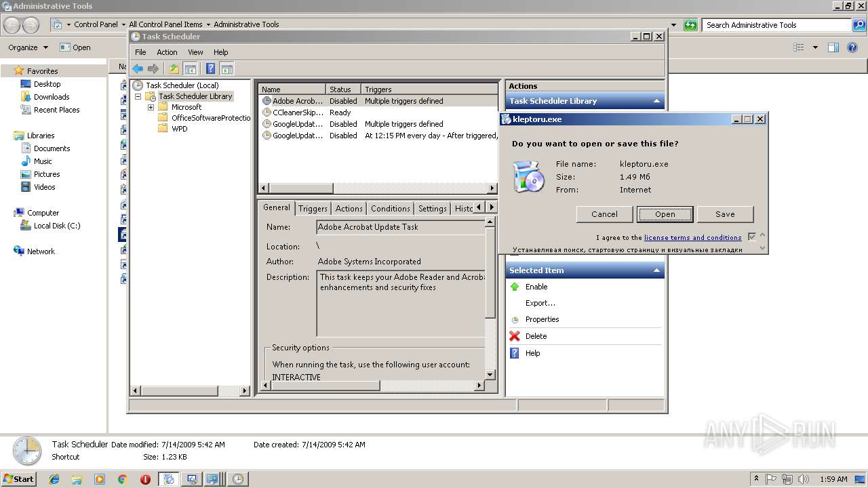Click the blue Help question mark toolbar icon
This screenshot has width=868, height=488.
tap(211, 68)
